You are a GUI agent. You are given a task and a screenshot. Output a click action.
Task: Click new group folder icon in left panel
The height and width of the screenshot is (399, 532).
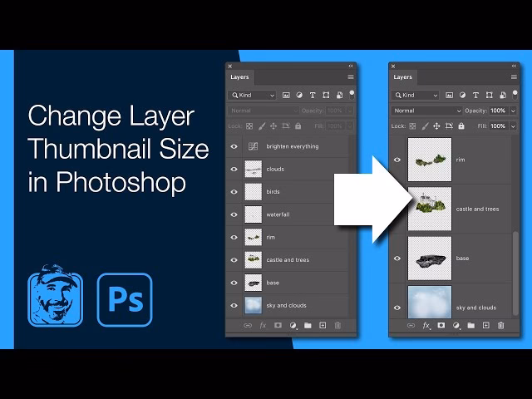click(x=308, y=326)
